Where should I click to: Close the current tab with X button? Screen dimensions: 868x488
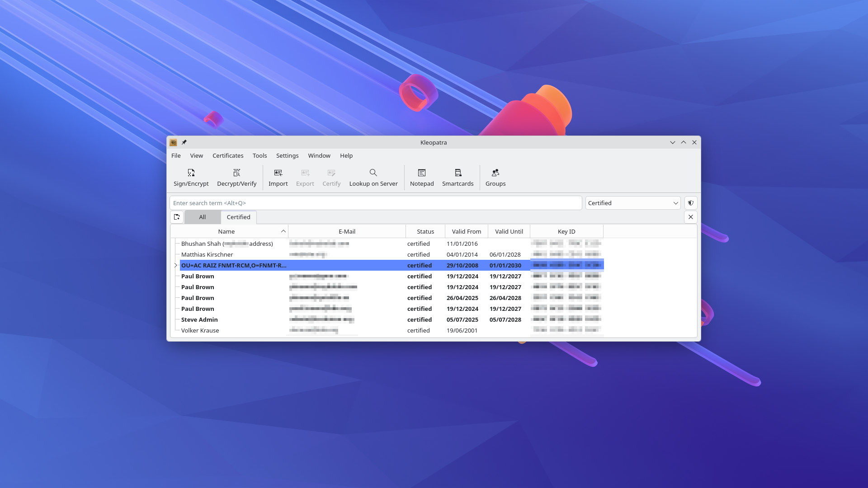[690, 217]
